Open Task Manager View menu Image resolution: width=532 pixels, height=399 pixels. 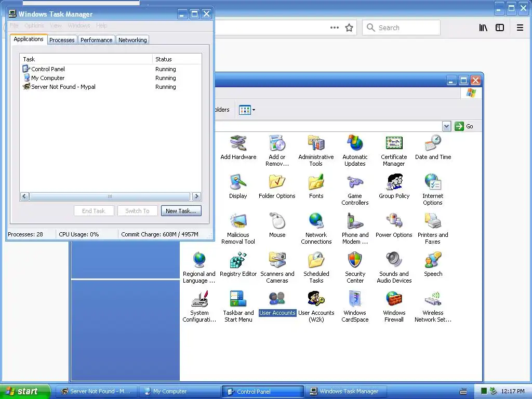click(56, 25)
